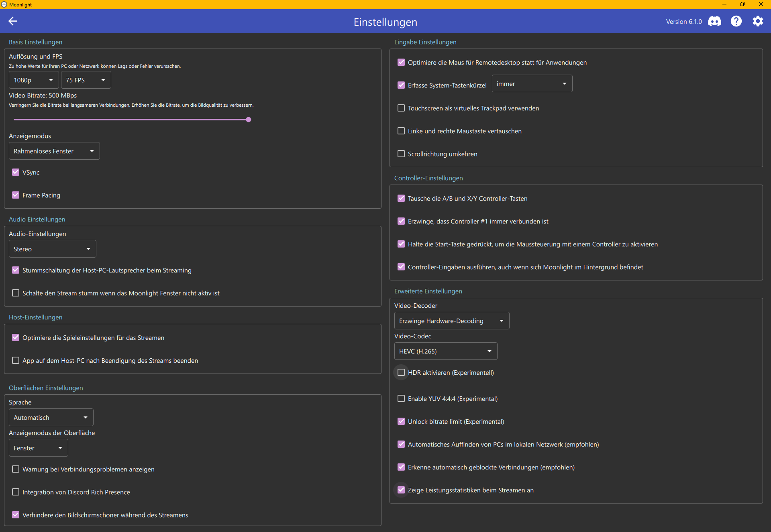Open the 1080p resolution dropdown

coord(34,80)
